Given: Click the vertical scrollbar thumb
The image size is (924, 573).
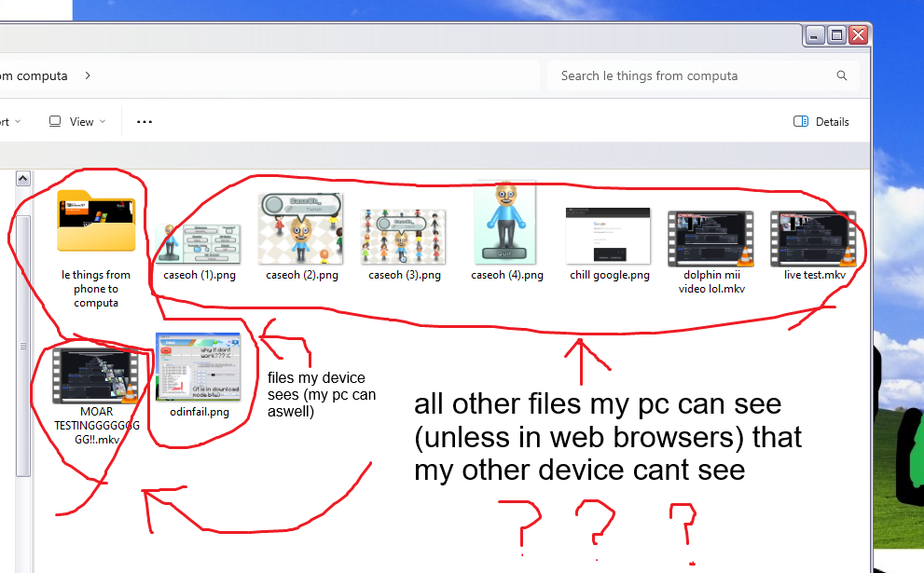Looking at the screenshot, I should (x=23, y=346).
